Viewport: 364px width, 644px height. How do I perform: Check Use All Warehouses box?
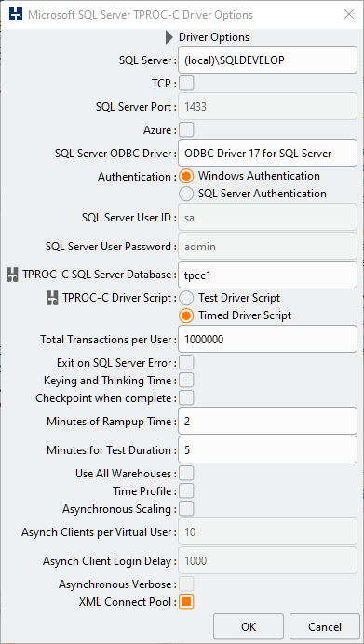(186, 473)
